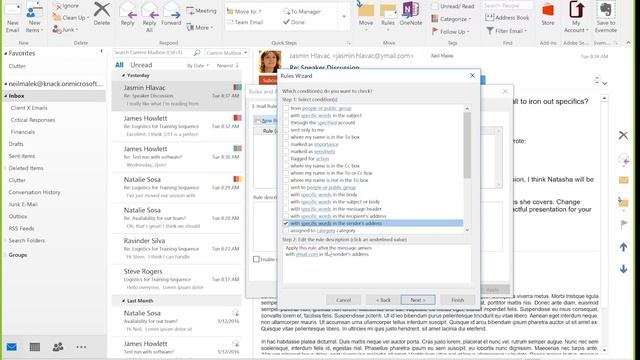Viewport: 640px width, 360px height.
Task: Run the To Manager quick step
Action: [302, 11]
